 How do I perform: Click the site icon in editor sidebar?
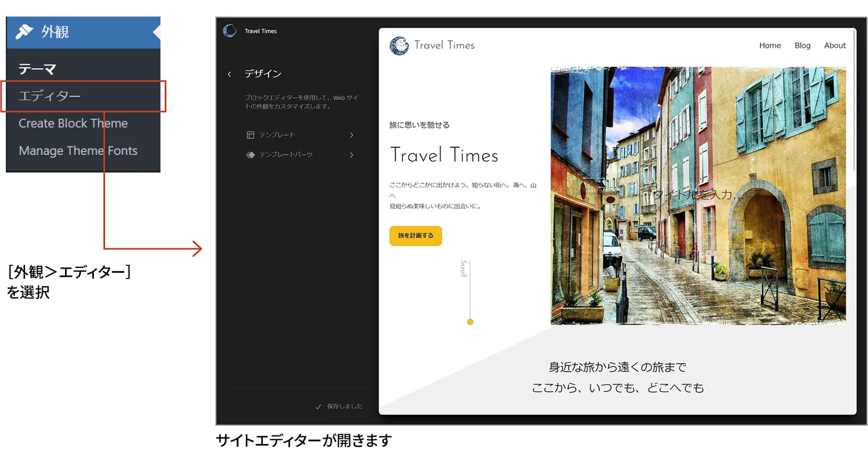point(229,31)
